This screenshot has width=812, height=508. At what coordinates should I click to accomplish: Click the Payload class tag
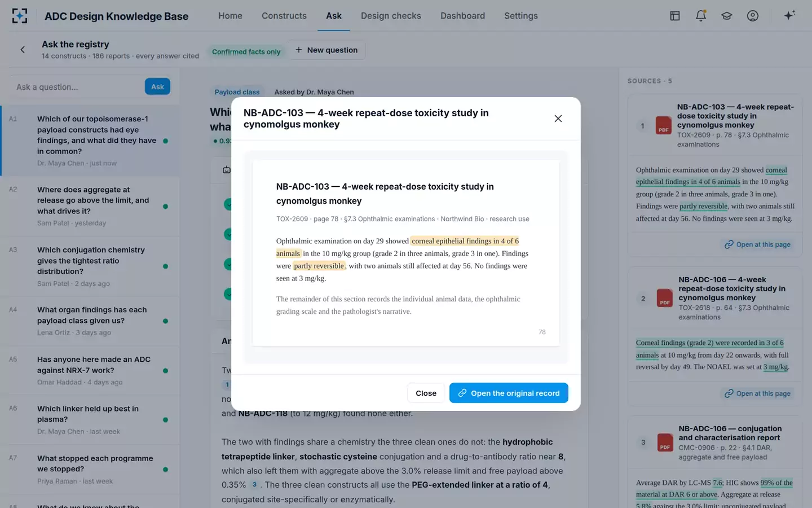[x=237, y=92]
